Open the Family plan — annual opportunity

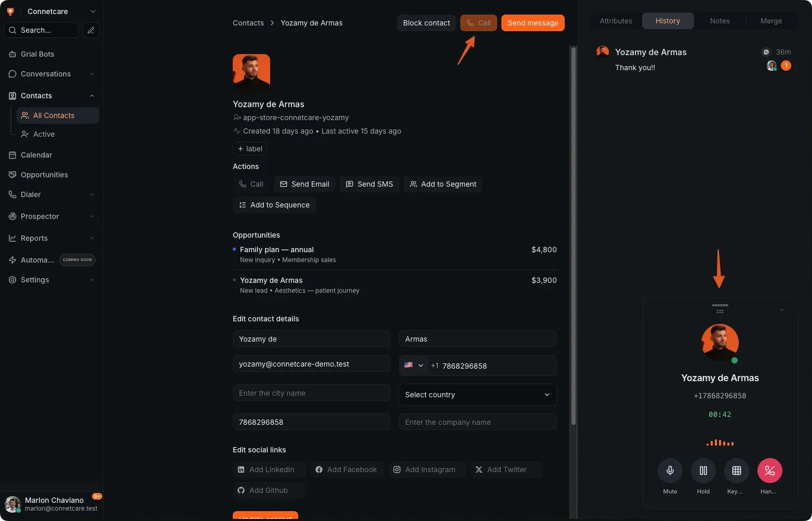395,254
